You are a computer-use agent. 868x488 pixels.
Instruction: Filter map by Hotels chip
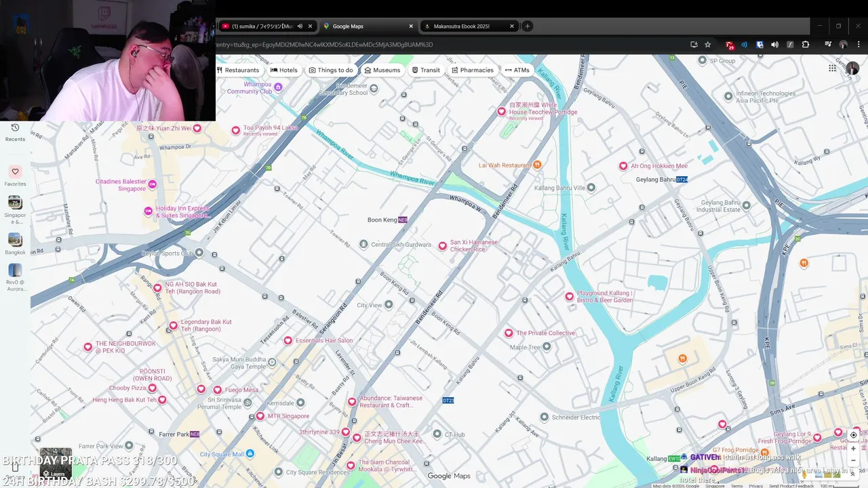pos(284,70)
